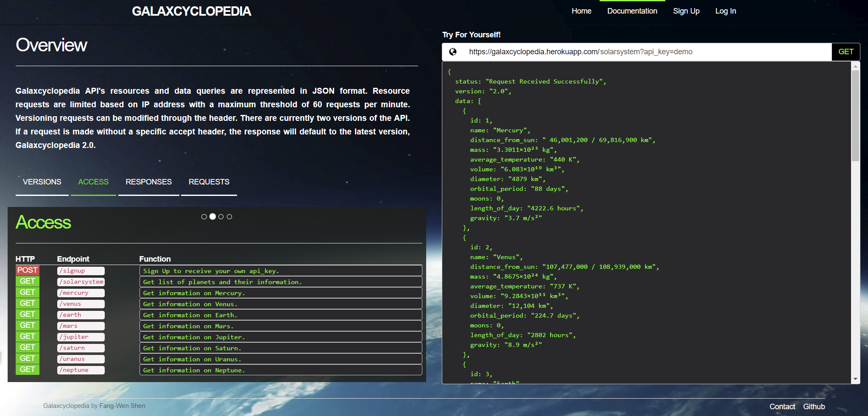Screen dimensions: 868x416
Task: Click 'Get information on Neptune.' description
Action: (281, 370)
